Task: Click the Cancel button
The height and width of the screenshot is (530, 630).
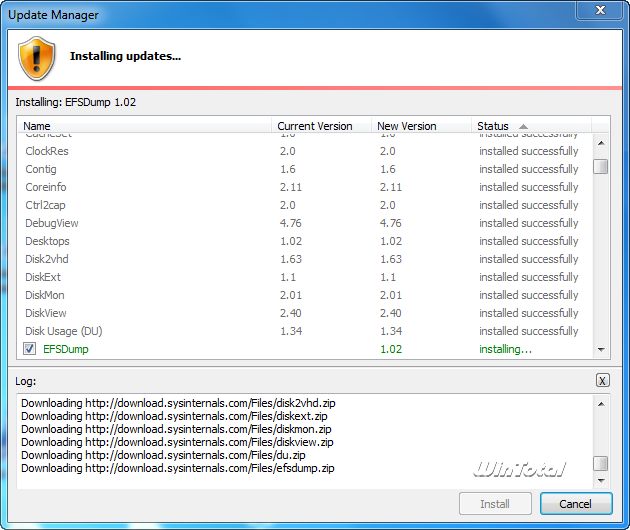Action: tap(576, 504)
